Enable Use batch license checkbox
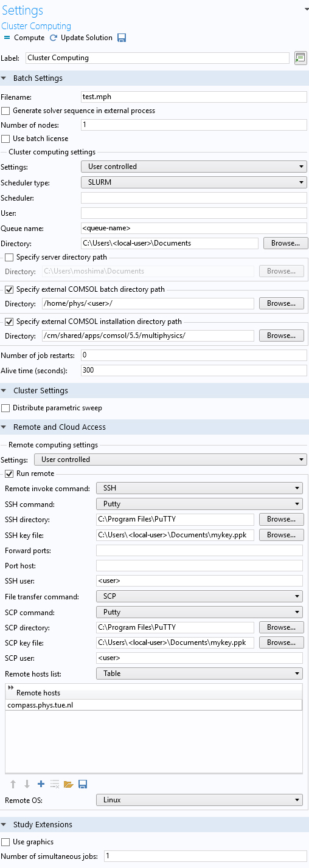 click(x=5, y=139)
